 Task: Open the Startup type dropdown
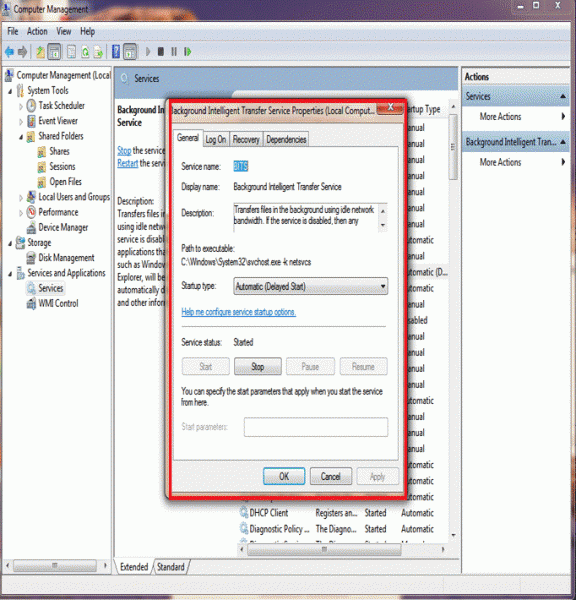(x=310, y=286)
